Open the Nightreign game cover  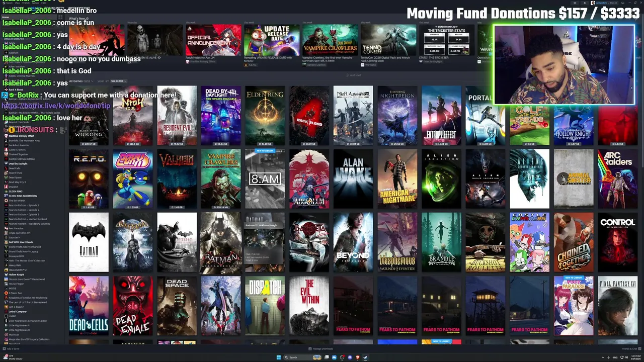click(397, 116)
